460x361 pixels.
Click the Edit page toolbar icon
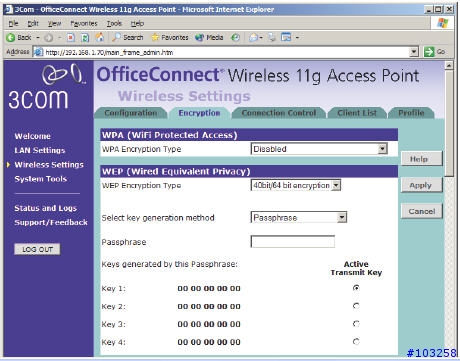pos(286,37)
